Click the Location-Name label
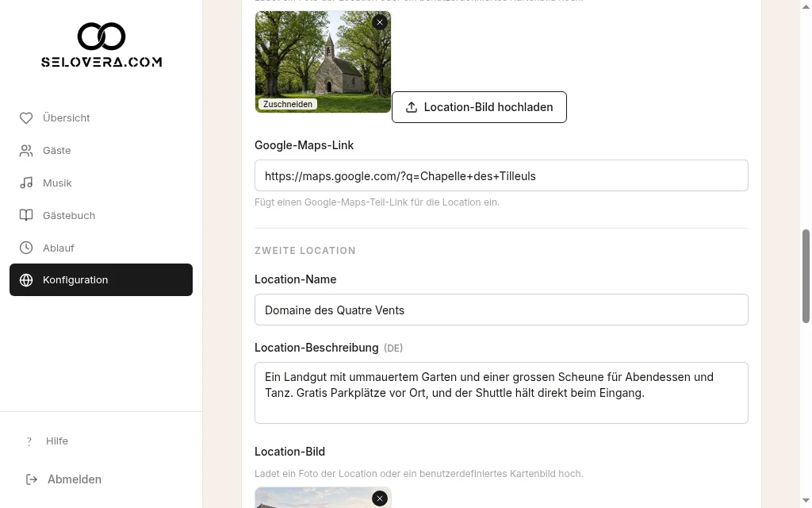812x508 pixels. pyautogui.click(x=295, y=279)
